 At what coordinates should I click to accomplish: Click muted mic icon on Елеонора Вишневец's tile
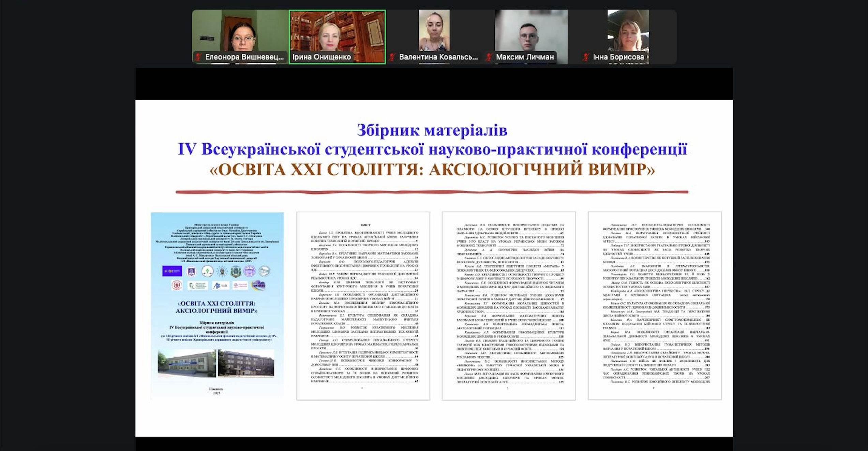198,57
